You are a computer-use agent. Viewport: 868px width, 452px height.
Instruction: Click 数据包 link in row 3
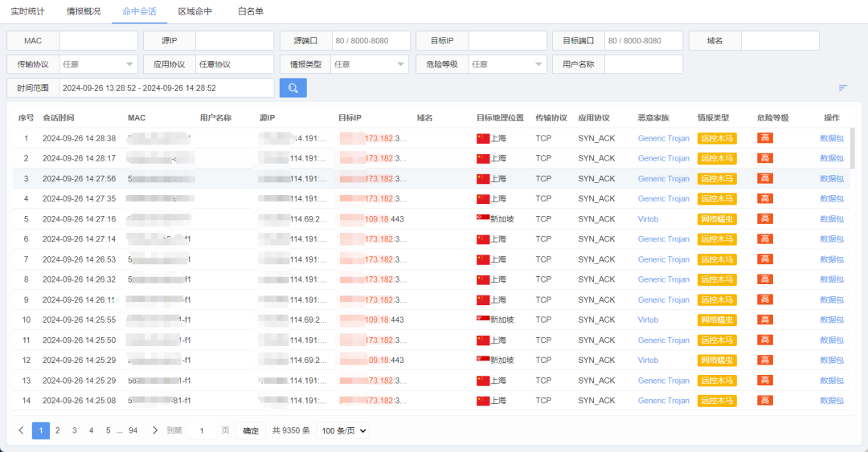tap(832, 178)
